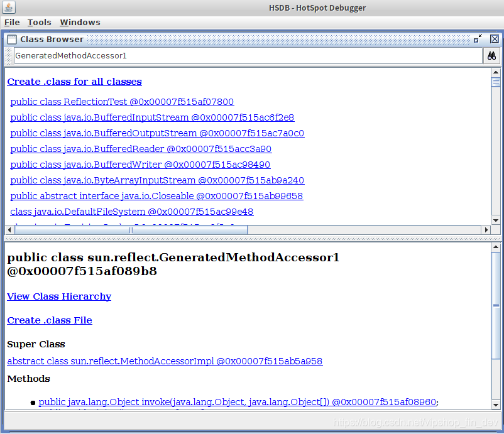Close the Class Browser internal frame

click(495, 39)
